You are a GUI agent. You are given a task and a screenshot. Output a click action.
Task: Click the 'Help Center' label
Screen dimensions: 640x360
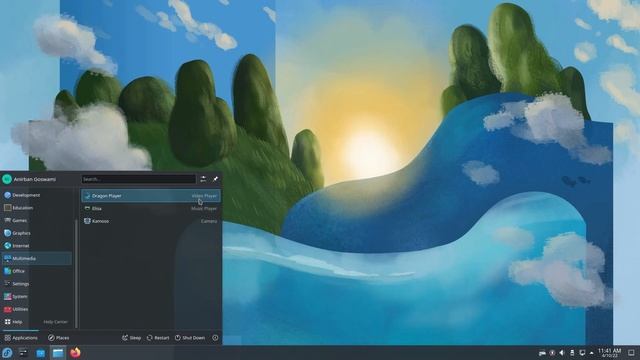point(56,322)
